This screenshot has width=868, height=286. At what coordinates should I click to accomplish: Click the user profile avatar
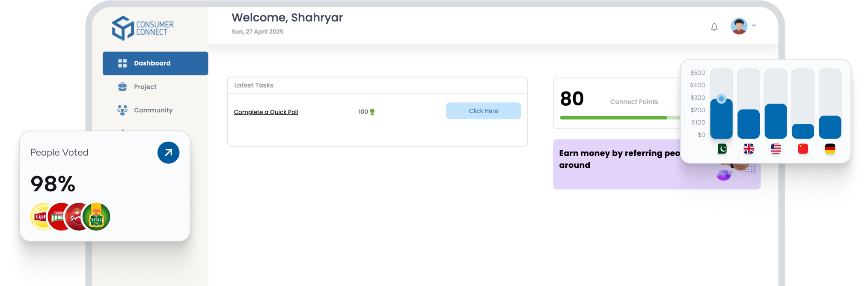click(x=739, y=26)
